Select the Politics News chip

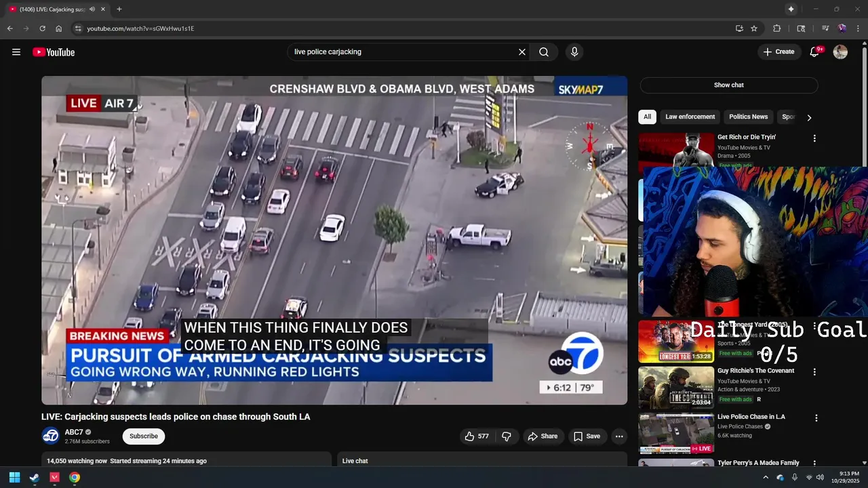pos(748,117)
